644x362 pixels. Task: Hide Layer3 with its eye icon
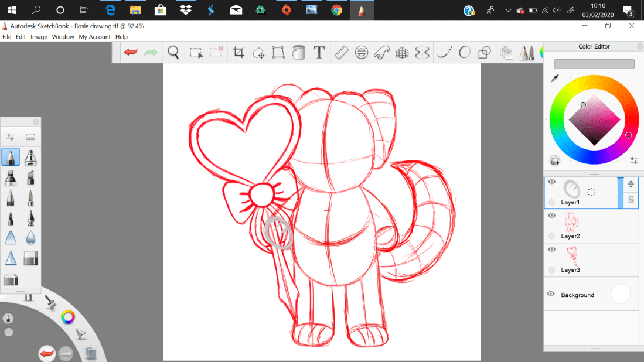[x=551, y=250]
